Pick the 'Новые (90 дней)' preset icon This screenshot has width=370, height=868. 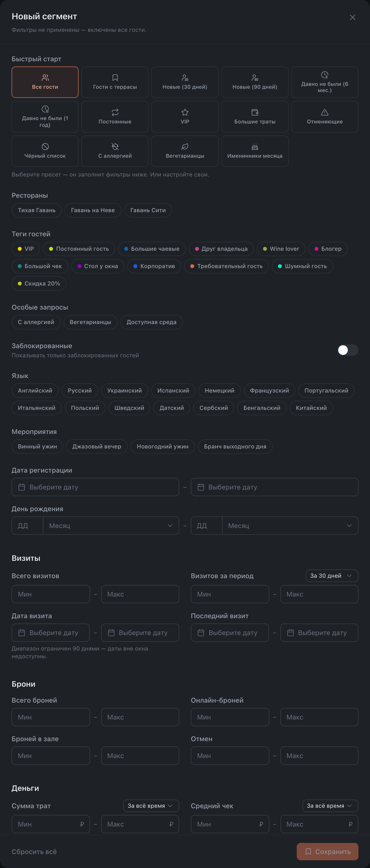click(x=255, y=82)
